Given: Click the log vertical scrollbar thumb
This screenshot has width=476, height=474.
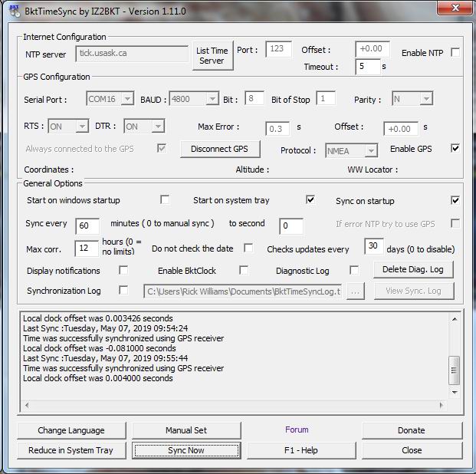Looking at the screenshot, I should tap(454, 370).
